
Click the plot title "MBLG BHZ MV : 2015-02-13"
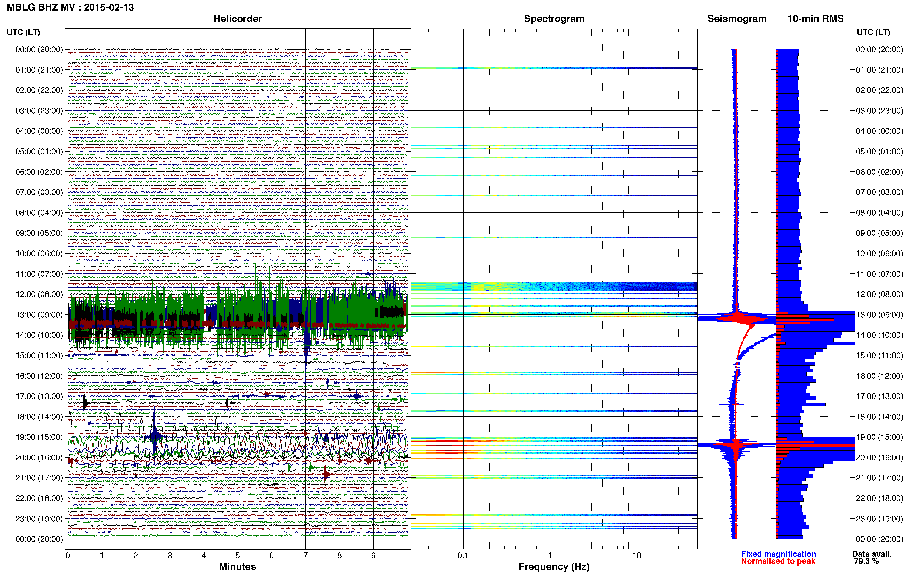pos(70,7)
